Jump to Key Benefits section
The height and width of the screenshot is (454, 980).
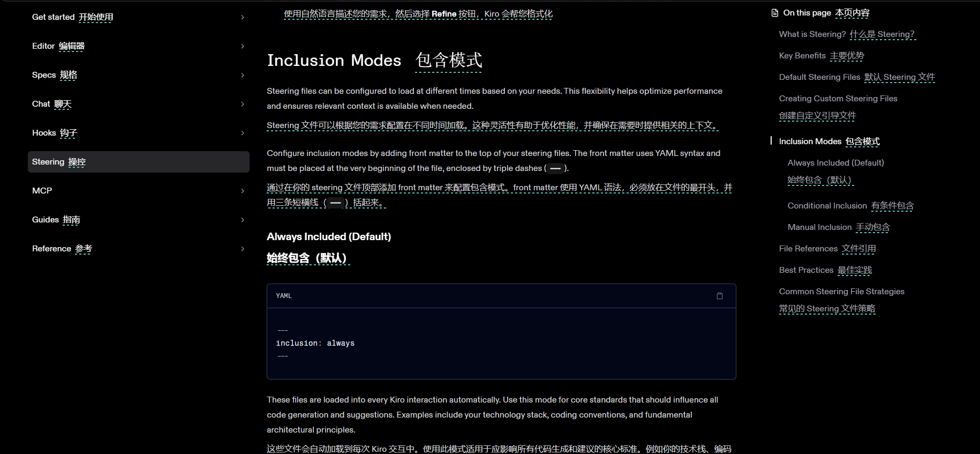[821, 56]
